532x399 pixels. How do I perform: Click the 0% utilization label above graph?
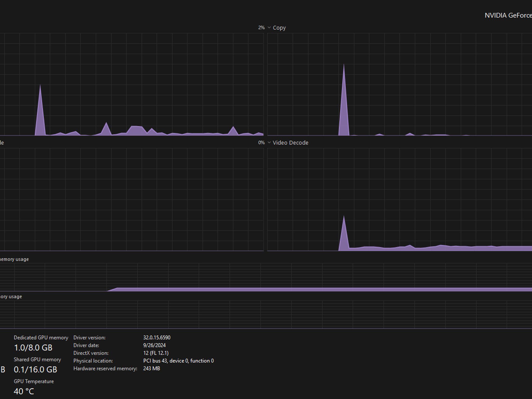pyautogui.click(x=261, y=143)
